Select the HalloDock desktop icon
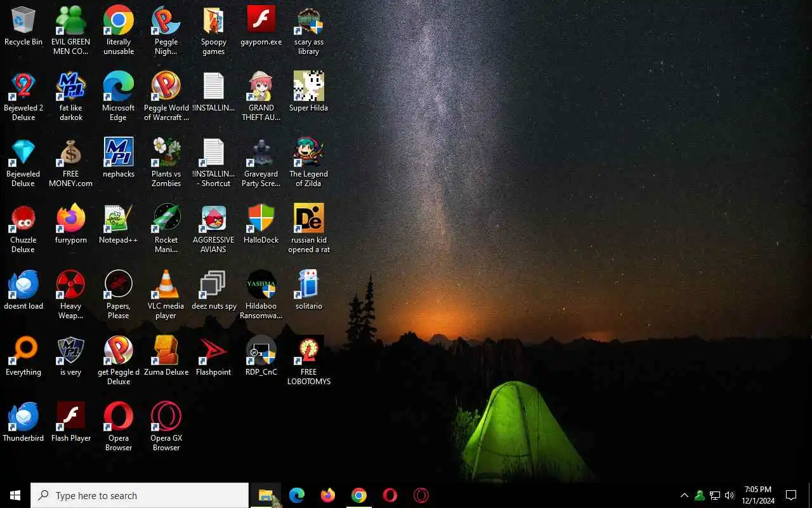This screenshot has width=812, height=508. [261, 224]
